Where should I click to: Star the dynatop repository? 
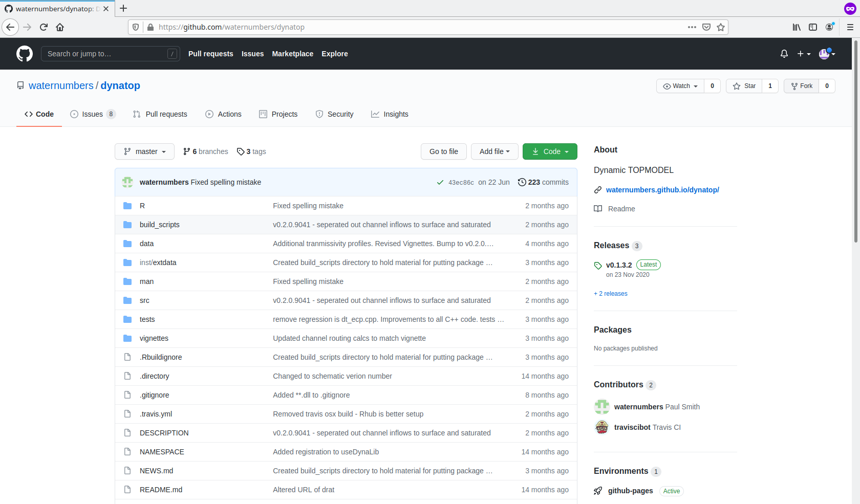744,86
